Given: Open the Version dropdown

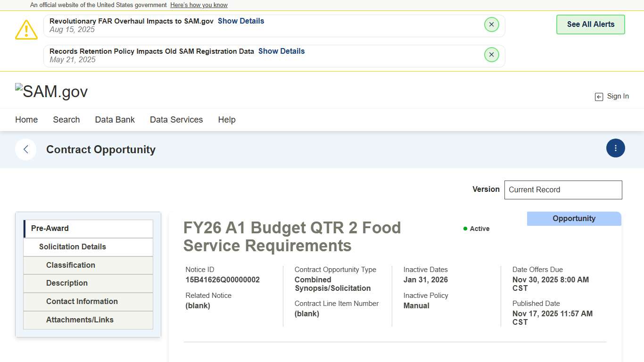Looking at the screenshot, I should pyautogui.click(x=563, y=190).
